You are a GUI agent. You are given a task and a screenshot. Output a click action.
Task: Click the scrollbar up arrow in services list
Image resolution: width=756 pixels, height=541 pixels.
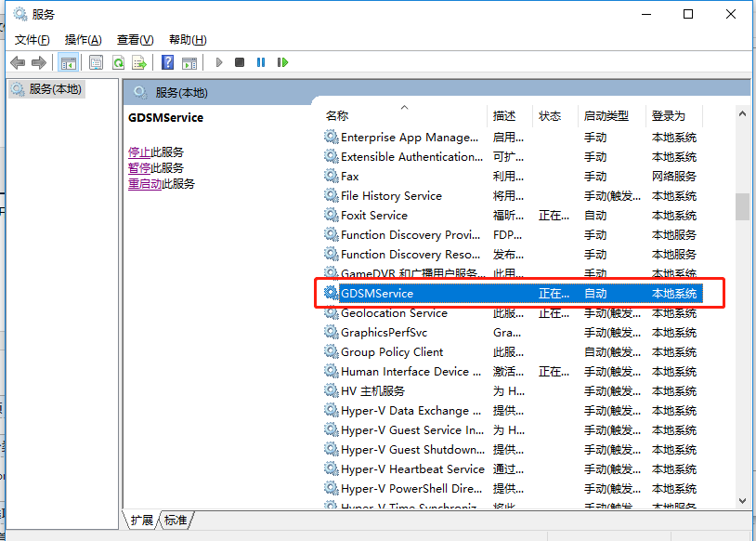click(742, 114)
